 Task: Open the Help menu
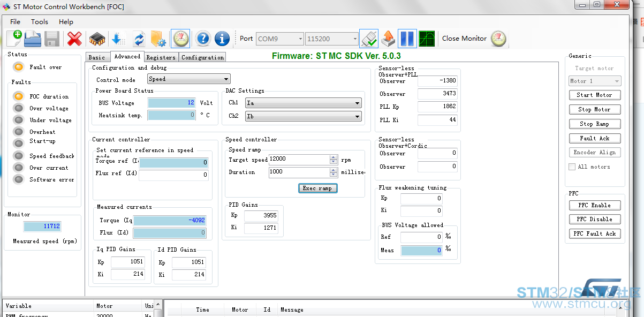[x=66, y=22]
